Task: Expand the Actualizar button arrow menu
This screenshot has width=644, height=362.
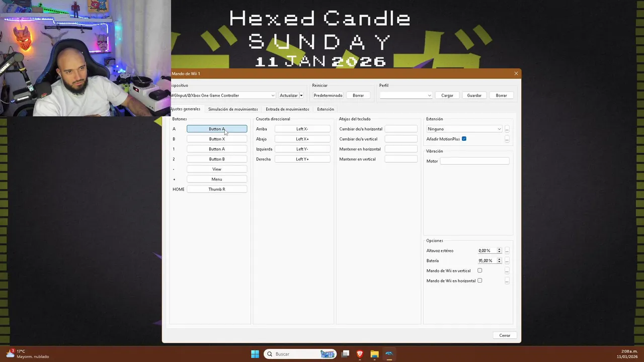Action: 301,96
